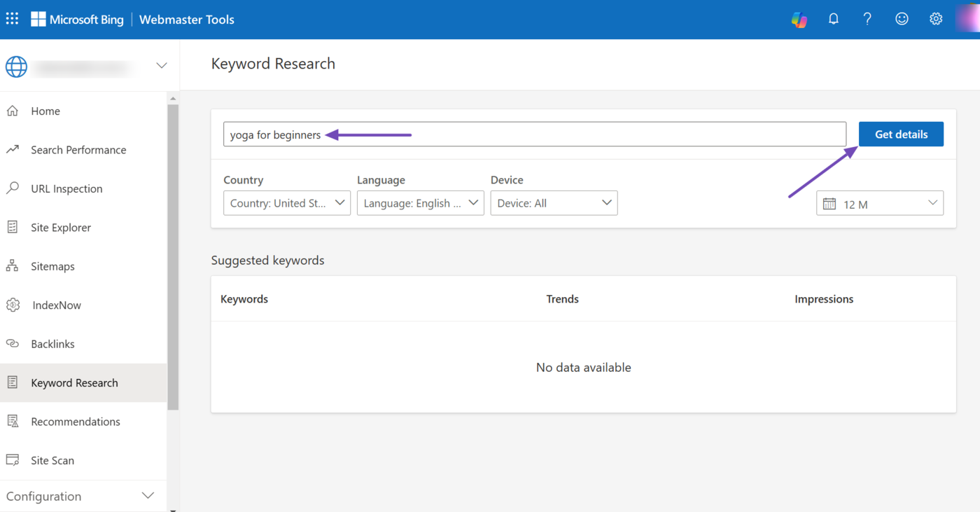This screenshot has height=512, width=980.
Task: Click the Copilot icon in header
Action: tap(799, 20)
